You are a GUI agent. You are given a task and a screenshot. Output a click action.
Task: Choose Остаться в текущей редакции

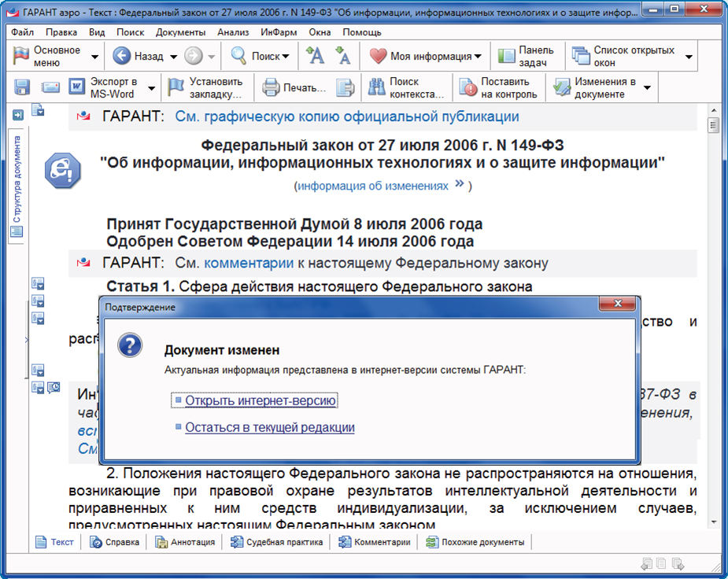pos(269,427)
